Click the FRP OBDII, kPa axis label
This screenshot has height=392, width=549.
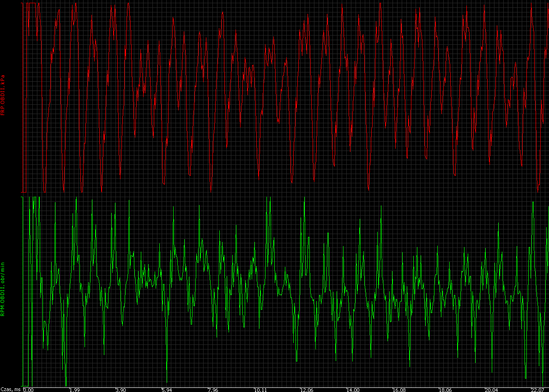(x=2, y=95)
